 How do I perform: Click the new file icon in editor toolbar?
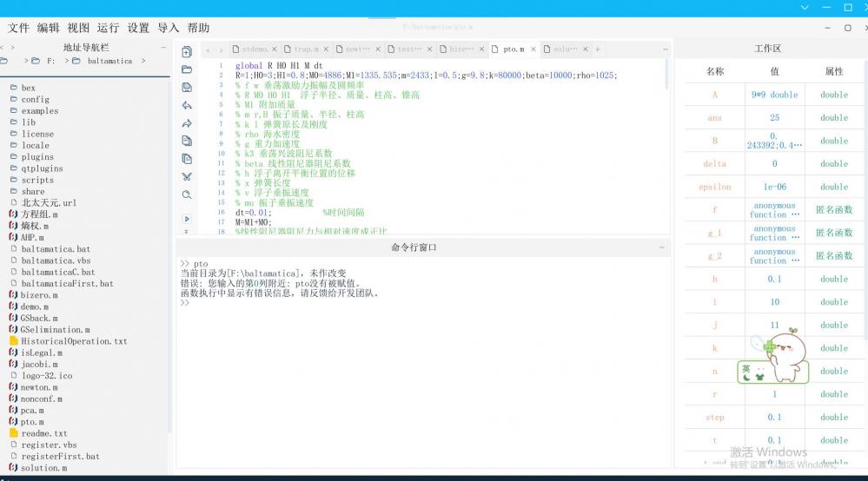click(187, 52)
